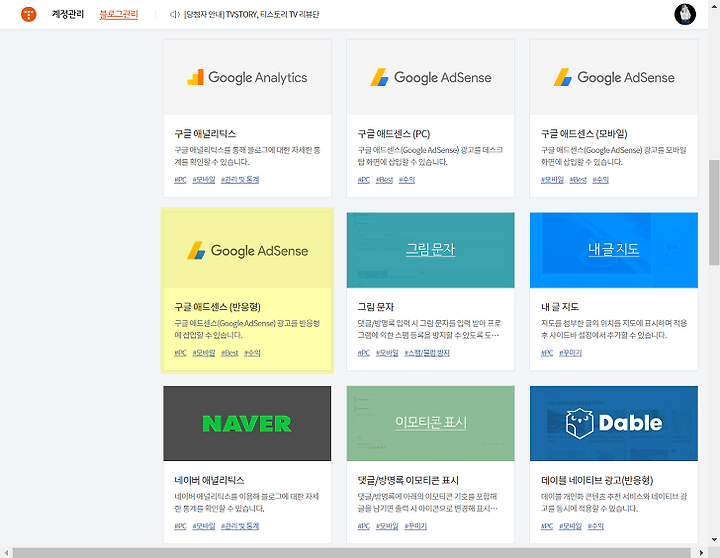The height and width of the screenshot is (558, 720).
Task: Click #모바일 tag under 그림 문자
Action: click(x=387, y=353)
